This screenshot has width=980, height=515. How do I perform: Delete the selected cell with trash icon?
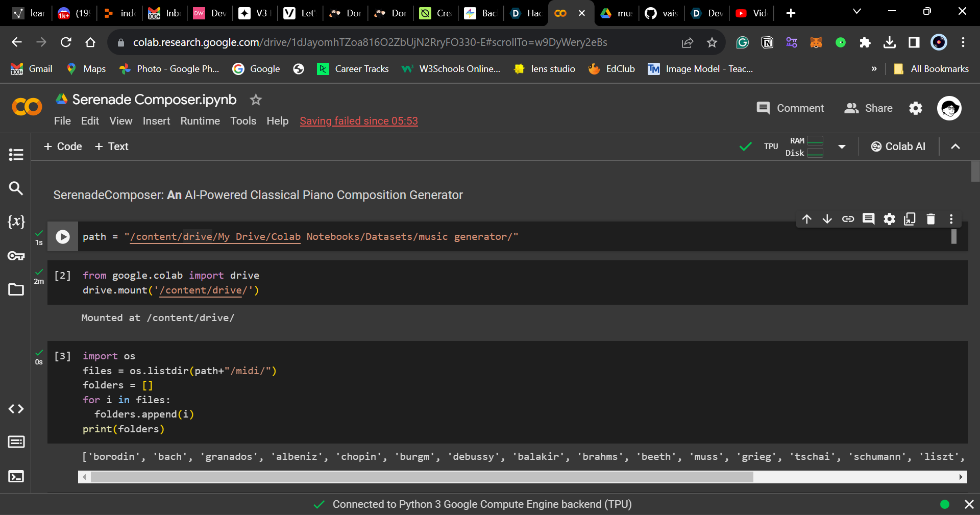[x=930, y=219]
